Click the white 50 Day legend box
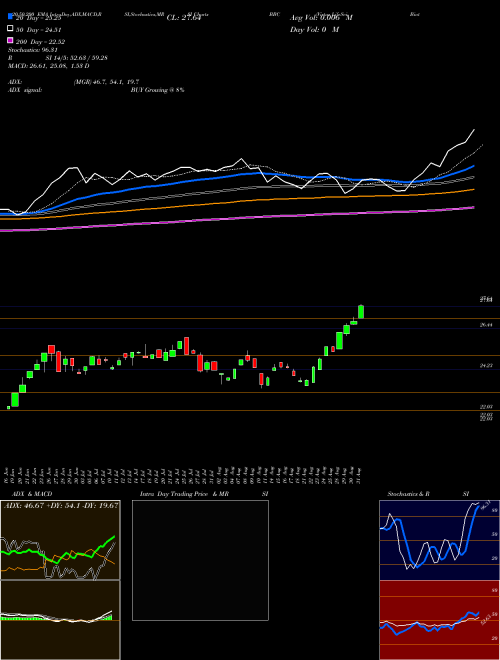 click(11, 28)
